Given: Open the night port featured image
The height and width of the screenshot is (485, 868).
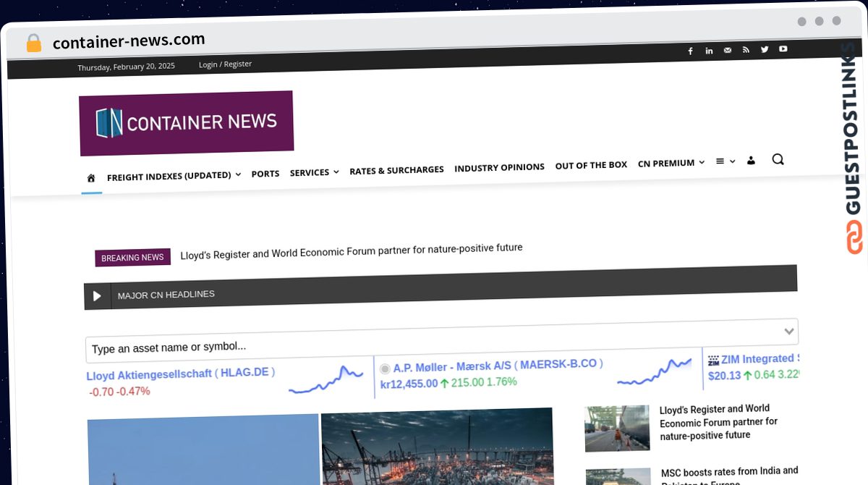Looking at the screenshot, I should coord(437,446).
